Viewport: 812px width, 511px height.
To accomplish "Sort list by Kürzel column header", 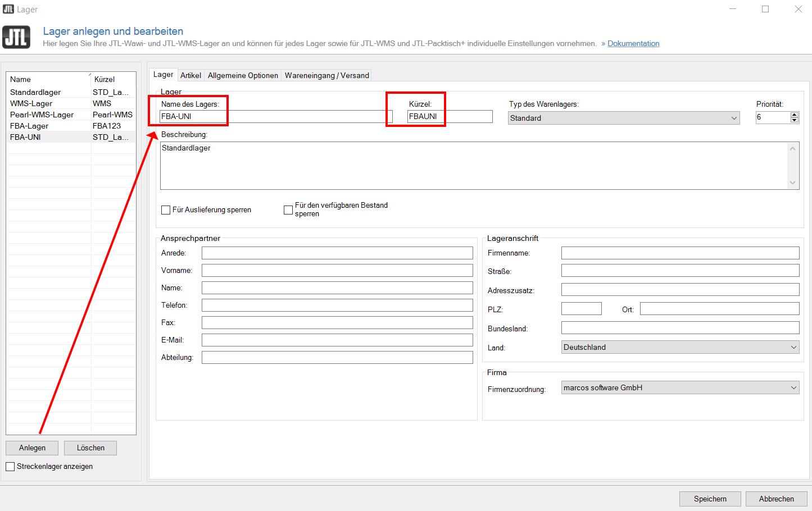I will pos(114,79).
